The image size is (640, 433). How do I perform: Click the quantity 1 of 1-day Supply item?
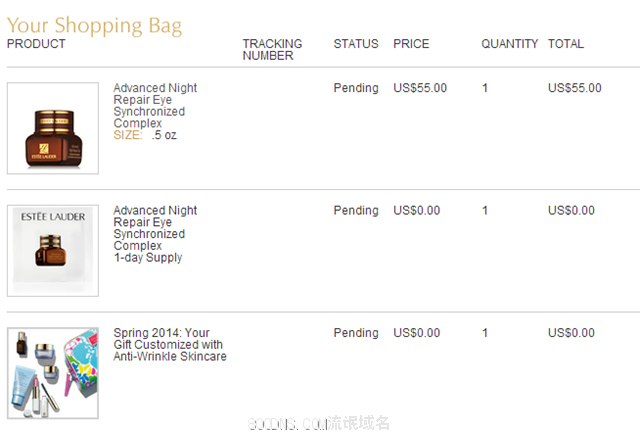[484, 210]
